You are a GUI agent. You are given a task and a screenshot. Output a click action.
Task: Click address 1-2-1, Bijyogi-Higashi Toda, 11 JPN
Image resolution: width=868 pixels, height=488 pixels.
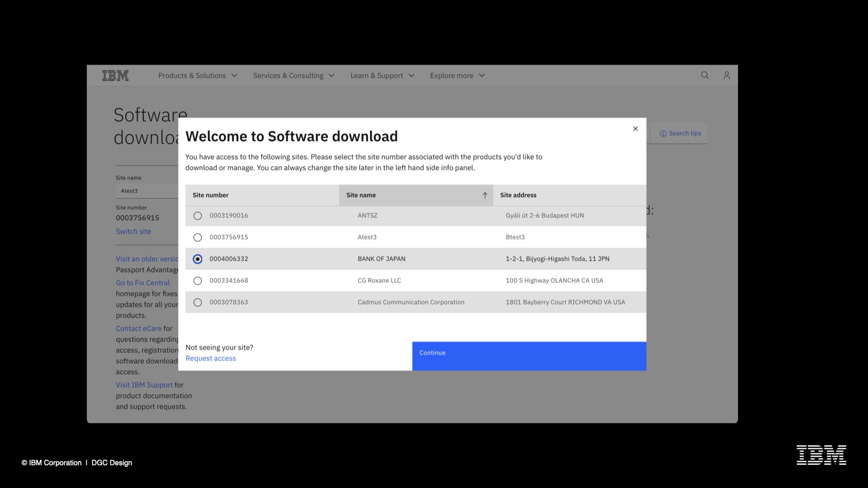tap(557, 259)
